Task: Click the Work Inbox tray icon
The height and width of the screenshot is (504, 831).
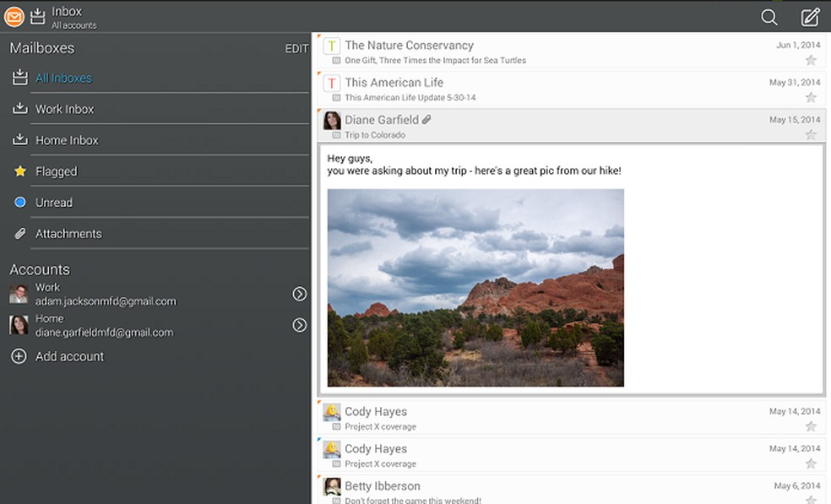Action: point(20,109)
